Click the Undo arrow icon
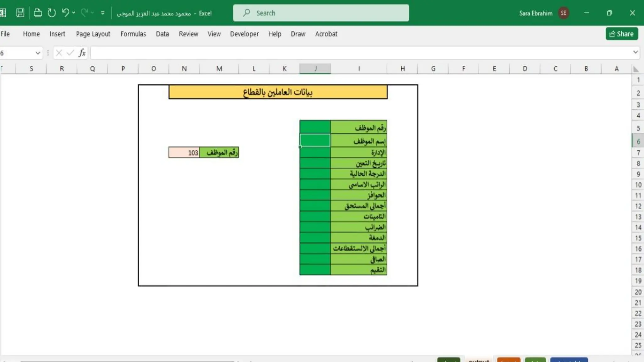The image size is (644, 362). [65, 13]
